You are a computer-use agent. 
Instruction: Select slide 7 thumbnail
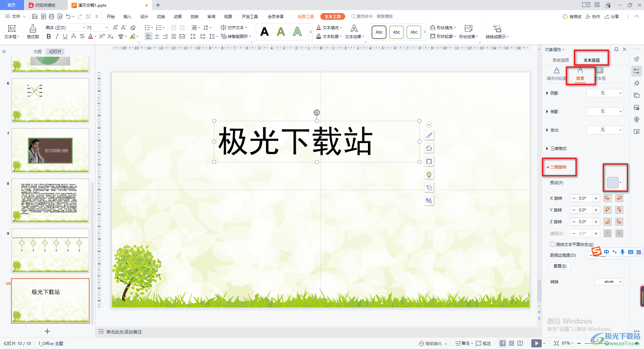[50, 150]
